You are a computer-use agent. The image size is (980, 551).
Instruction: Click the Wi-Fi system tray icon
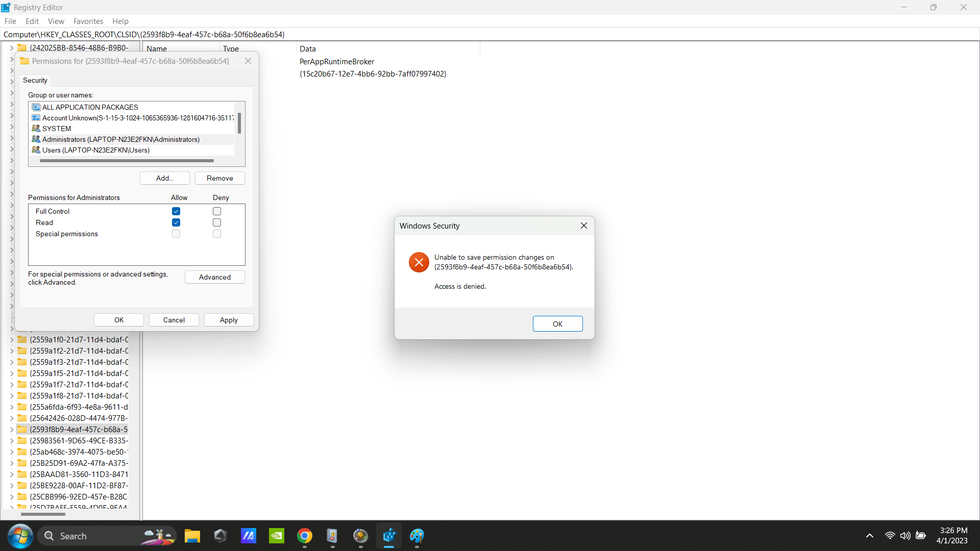[890, 536]
